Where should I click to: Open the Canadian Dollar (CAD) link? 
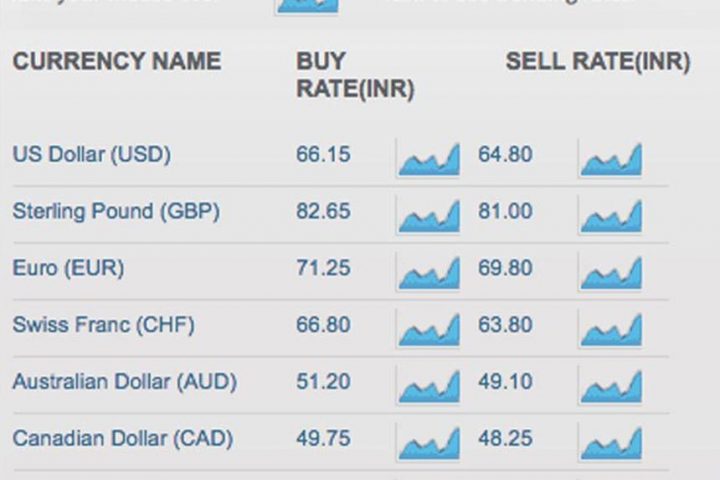point(123,439)
